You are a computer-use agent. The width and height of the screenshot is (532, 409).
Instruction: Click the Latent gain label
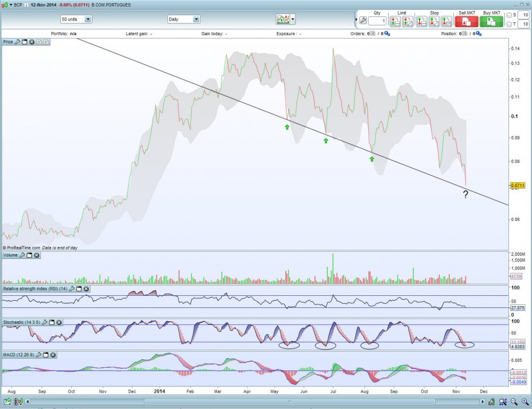[x=139, y=34]
